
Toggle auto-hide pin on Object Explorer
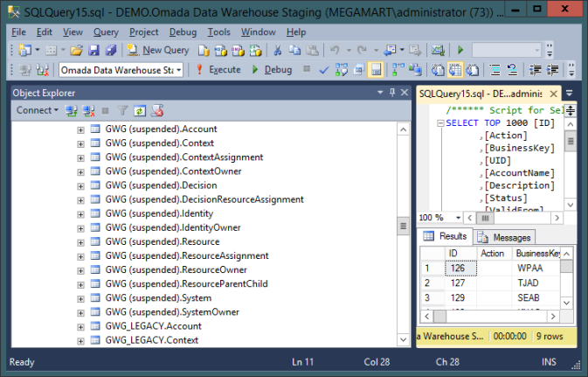coord(392,93)
